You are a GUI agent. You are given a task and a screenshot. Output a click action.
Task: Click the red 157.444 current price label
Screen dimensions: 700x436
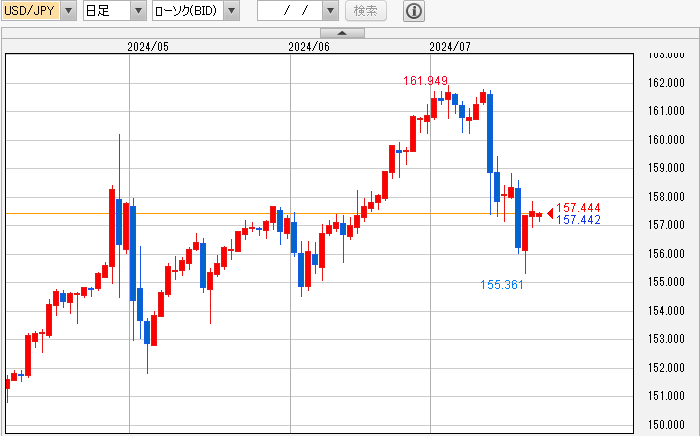pos(578,208)
